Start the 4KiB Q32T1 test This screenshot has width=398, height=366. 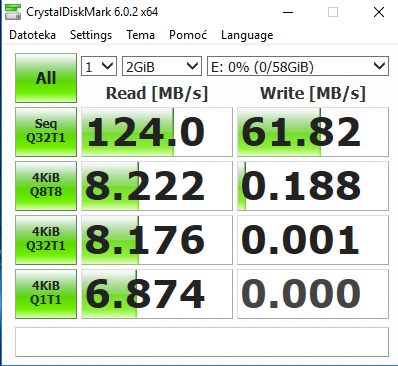[x=46, y=240]
